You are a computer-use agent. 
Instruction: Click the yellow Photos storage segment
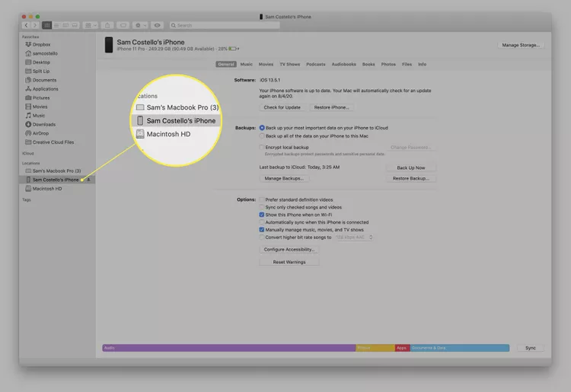[x=375, y=348]
